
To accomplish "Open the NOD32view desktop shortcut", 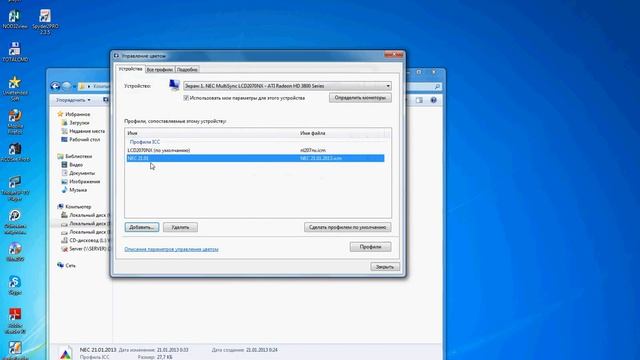I will pos(15,19).
